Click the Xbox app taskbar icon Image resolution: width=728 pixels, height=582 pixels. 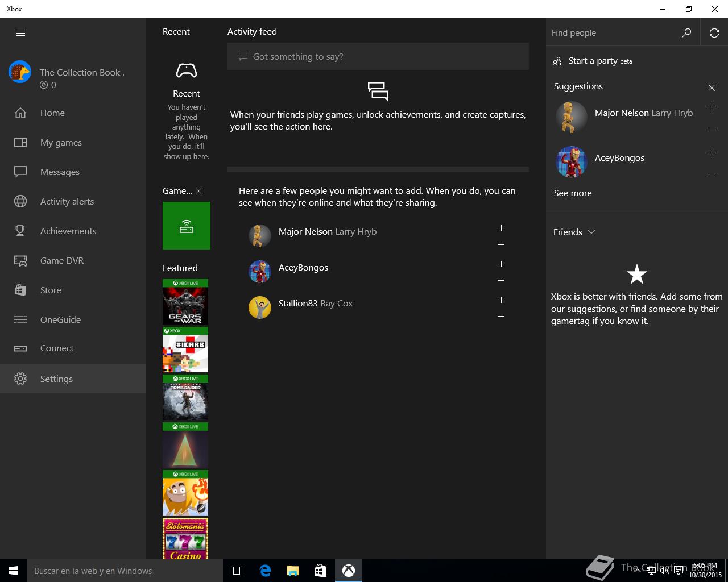pos(349,571)
